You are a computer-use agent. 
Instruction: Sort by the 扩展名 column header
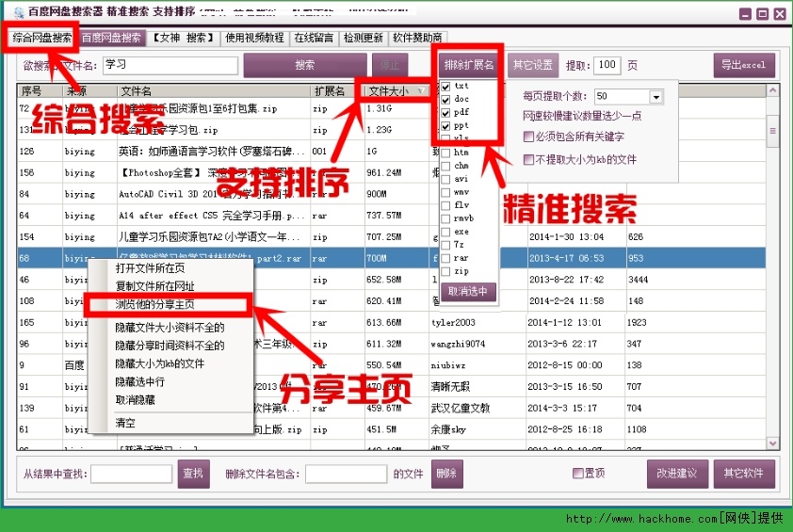click(337, 91)
